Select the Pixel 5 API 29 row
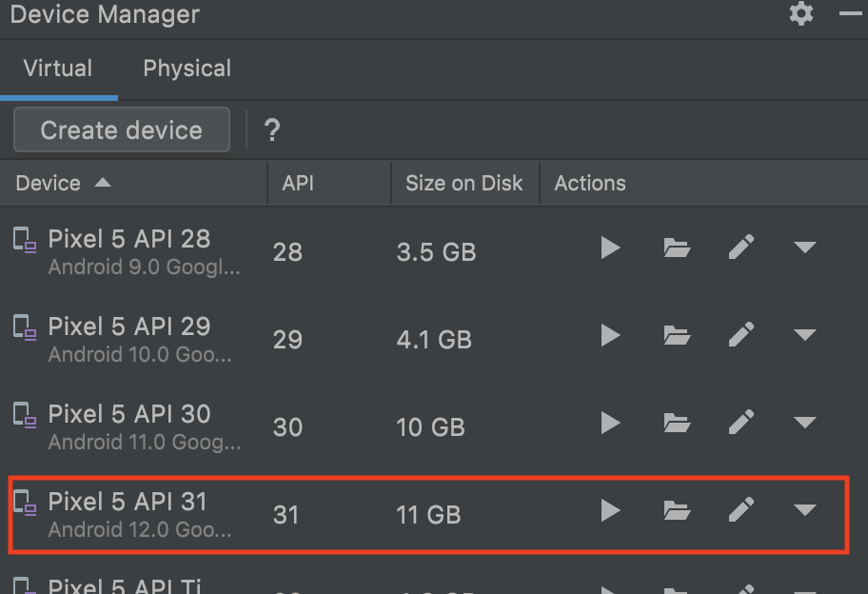The width and height of the screenshot is (868, 594). pos(143,338)
